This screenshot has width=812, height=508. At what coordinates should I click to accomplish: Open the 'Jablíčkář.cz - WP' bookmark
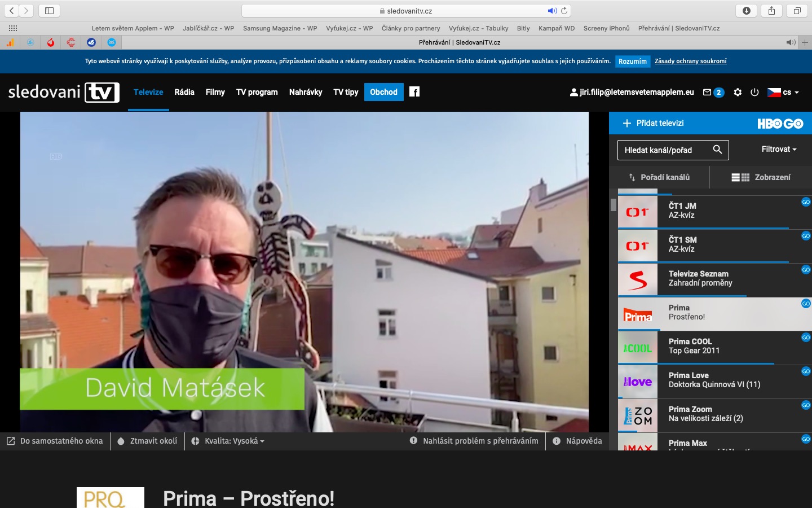[x=208, y=28]
